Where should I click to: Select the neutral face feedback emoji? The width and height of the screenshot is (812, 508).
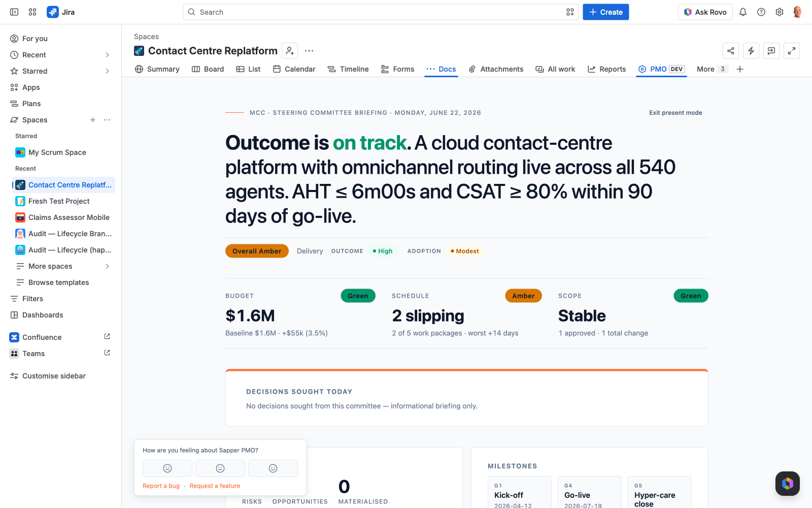[x=220, y=468]
